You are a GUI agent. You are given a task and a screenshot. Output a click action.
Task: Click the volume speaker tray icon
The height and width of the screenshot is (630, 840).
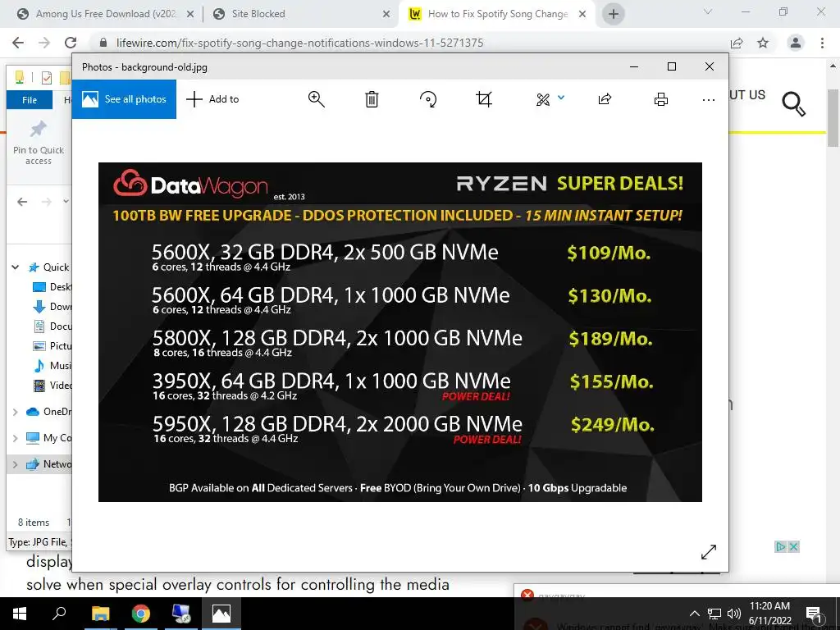pos(734,614)
